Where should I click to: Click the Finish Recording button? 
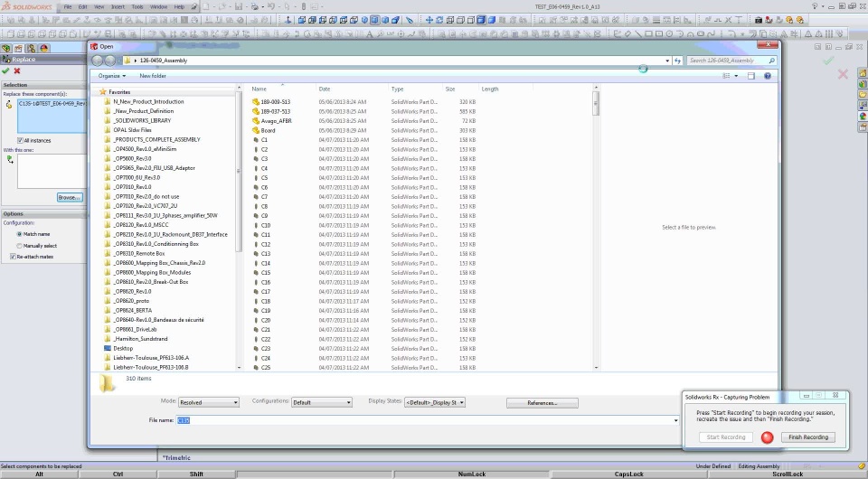pos(808,437)
